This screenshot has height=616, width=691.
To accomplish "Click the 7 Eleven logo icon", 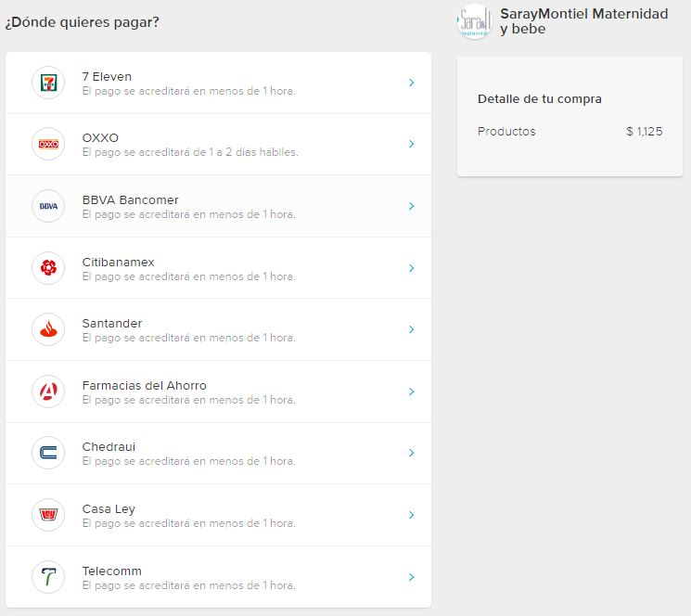I will click(48, 83).
